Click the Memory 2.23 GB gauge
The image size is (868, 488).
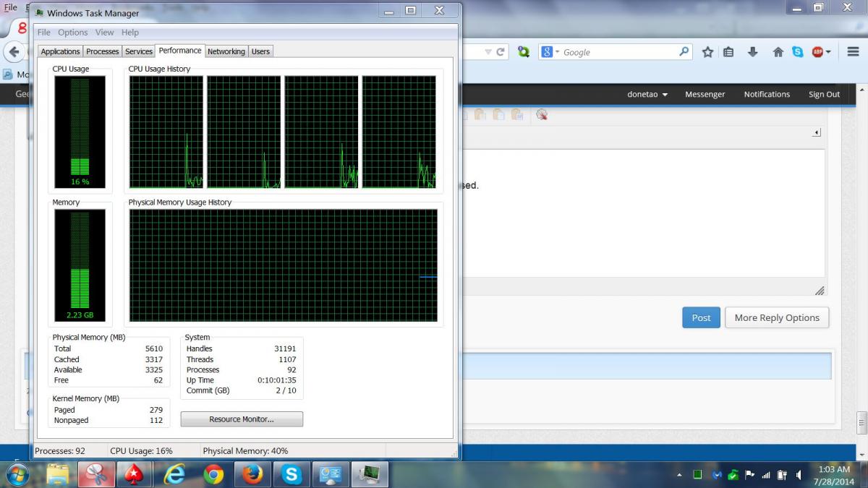coord(80,265)
